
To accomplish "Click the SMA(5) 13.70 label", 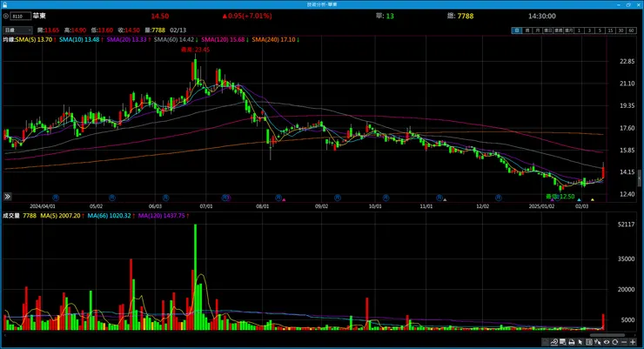I will [34, 39].
